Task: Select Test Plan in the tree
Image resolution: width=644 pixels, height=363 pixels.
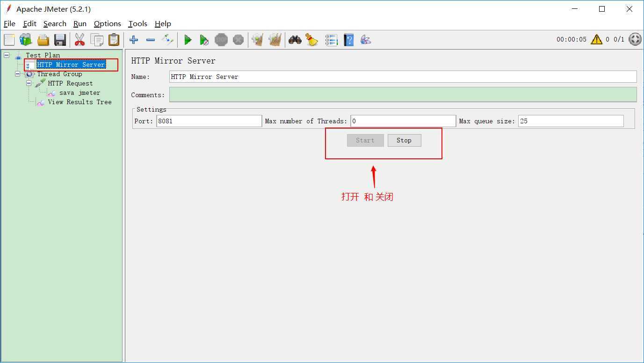Action: tap(43, 55)
